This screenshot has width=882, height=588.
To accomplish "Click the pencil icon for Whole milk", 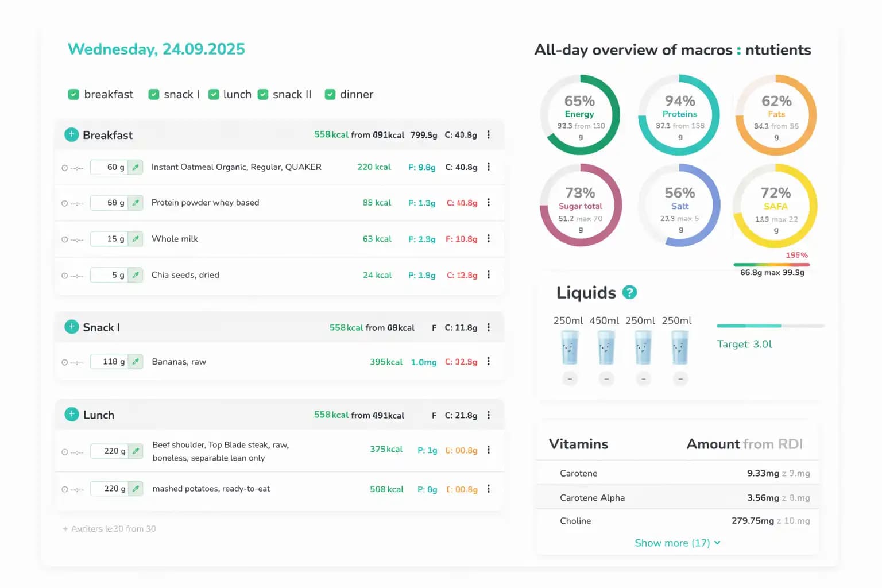I will pyautogui.click(x=136, y=239).
